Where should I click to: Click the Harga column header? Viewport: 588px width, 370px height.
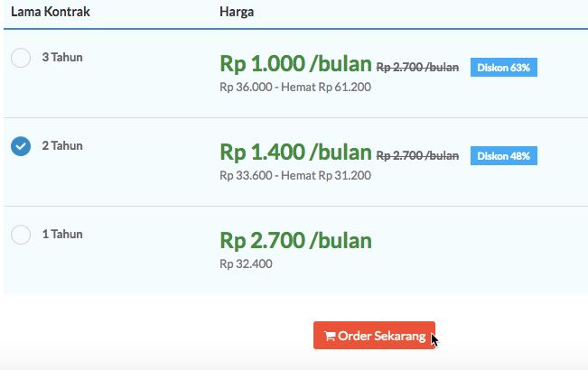pyautogui.click(x=236, y=13)
